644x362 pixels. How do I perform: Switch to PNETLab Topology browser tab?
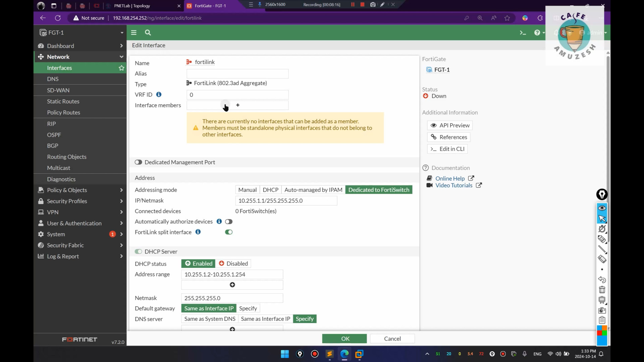[x=143, y=6]
